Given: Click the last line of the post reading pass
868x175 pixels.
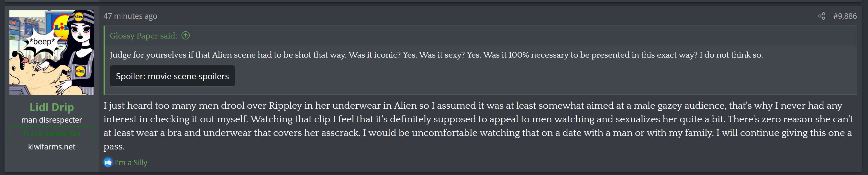Looking at the screenshot, I should pyautogui.click(x=114, y=147).
